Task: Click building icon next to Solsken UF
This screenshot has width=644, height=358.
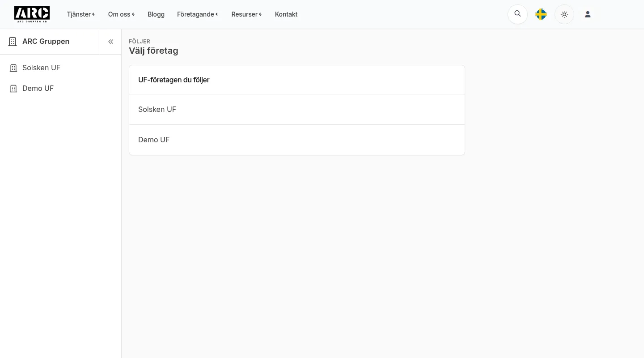Action: pos(13,68)
